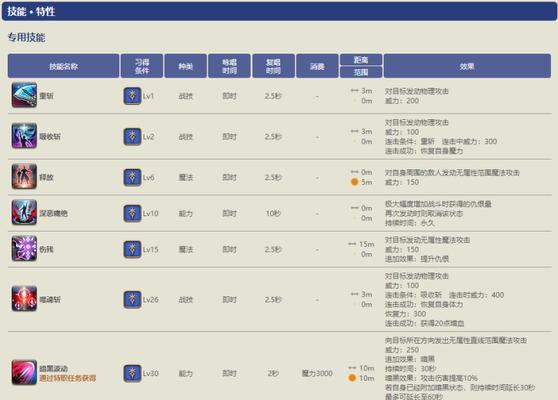Click the orange range circle next to 5m
Screen dimensions: 558x400
point(354,182)
